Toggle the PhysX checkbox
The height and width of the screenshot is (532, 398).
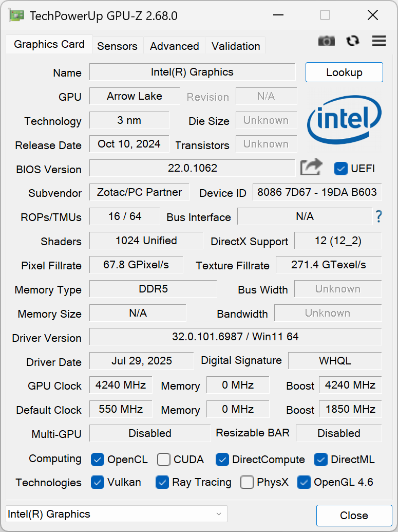(247, 483)
